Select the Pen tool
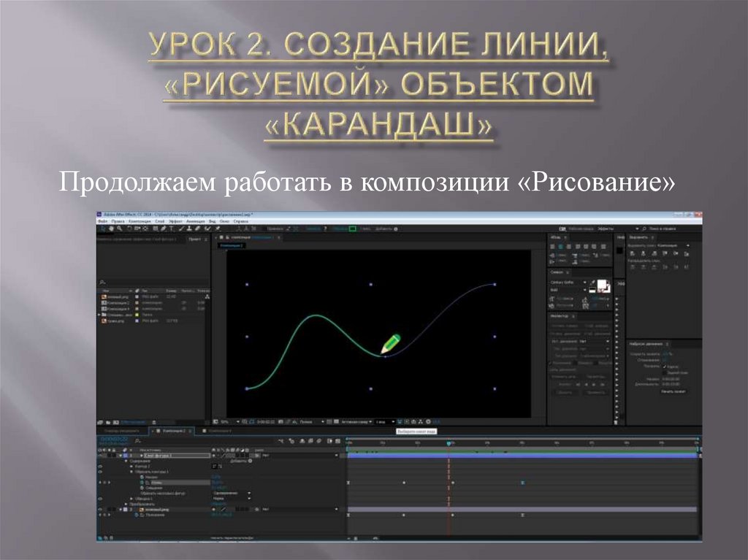This screenshot has height=560, width=748. pos(163,229)
